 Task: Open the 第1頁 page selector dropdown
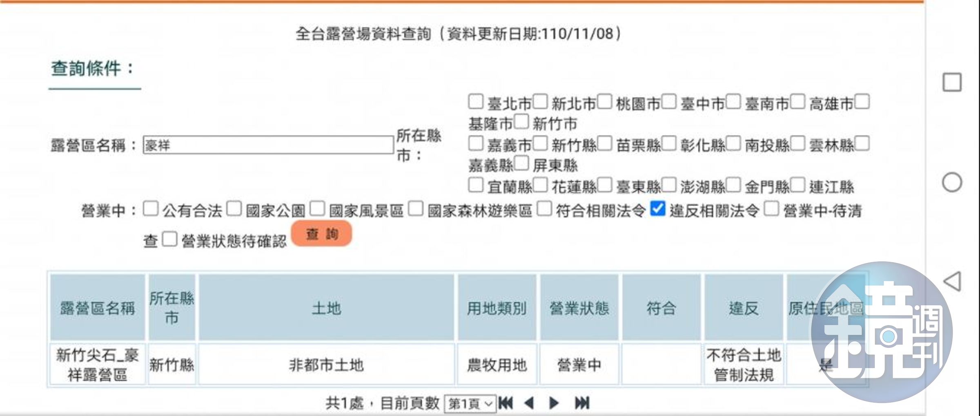(x=470, y=404)
